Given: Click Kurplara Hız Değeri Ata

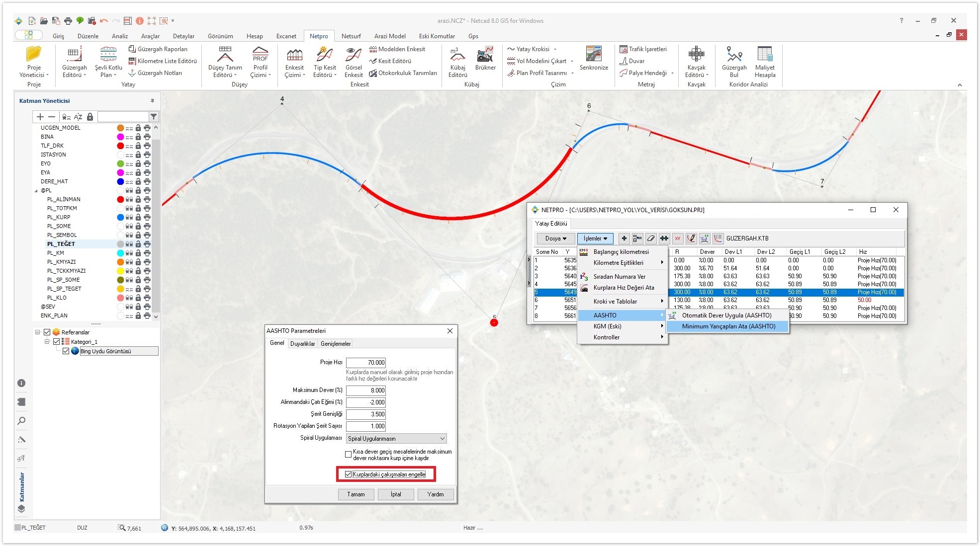Looking at the screenshot, I should 623,288.
